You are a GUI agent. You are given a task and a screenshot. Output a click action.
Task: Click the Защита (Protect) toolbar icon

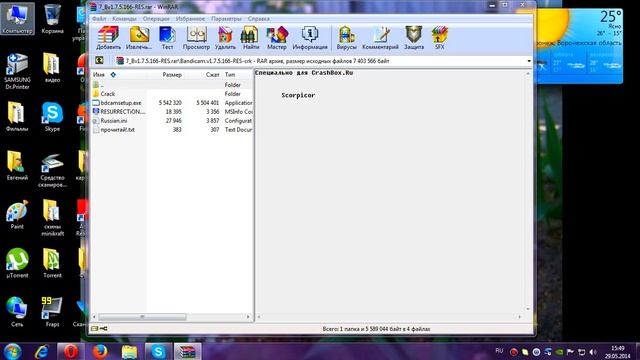(x=414, y=38)
